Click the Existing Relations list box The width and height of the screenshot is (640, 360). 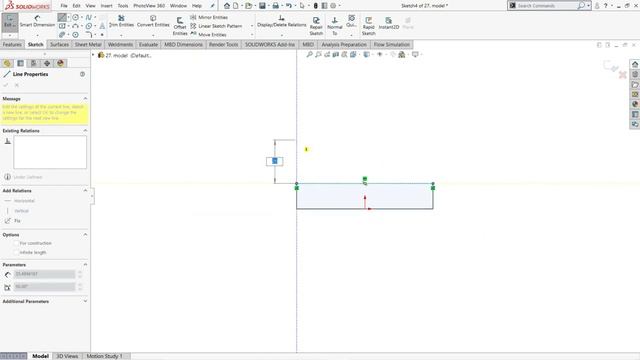point(50,152)
